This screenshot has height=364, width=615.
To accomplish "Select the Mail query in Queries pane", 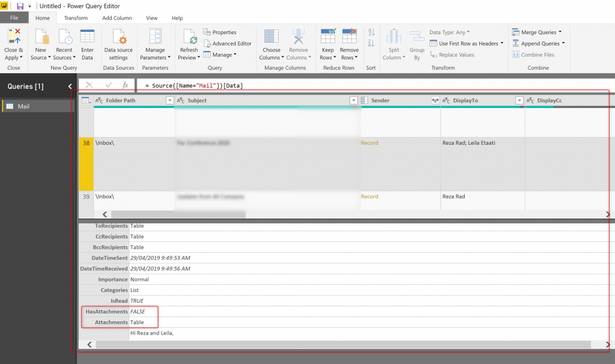I will [24, 106].
